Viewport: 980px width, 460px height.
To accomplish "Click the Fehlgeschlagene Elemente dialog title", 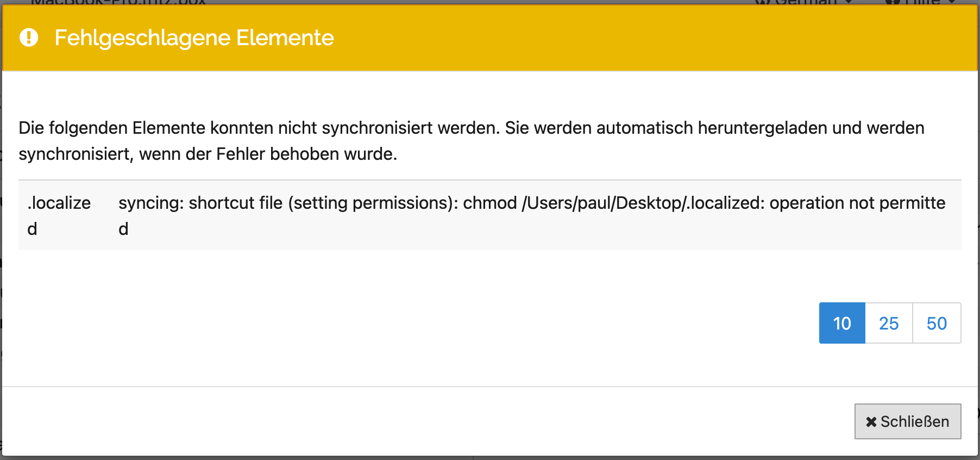I will coord(194,38).
